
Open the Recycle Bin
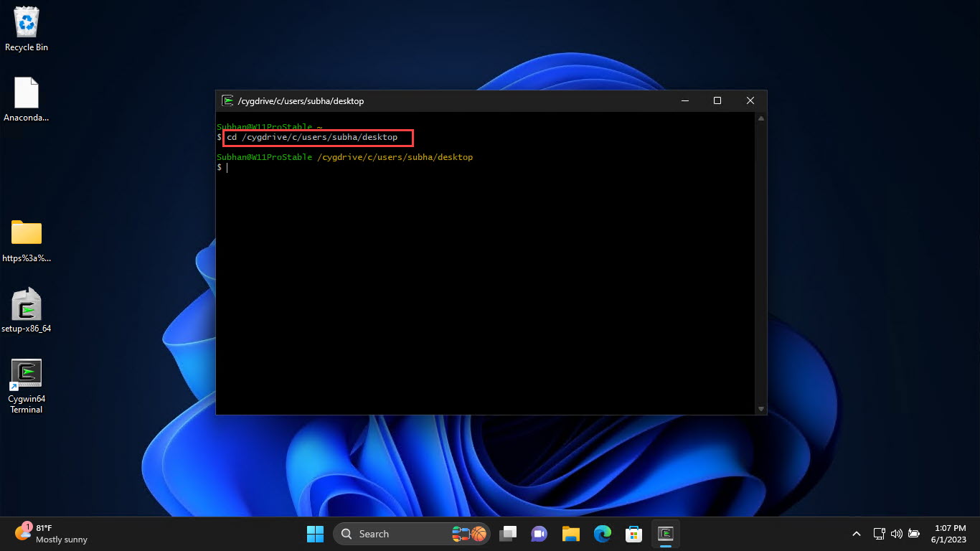coord(26,22)
